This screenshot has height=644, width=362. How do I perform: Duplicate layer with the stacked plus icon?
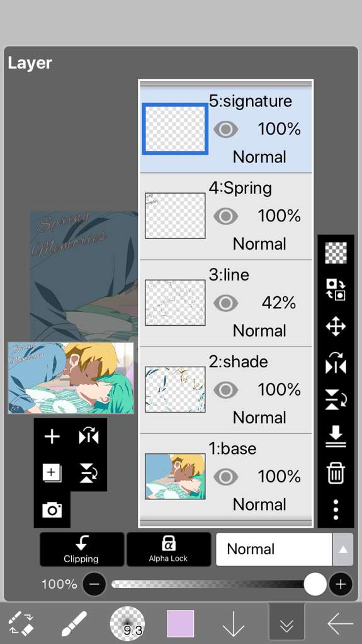pyautogui.click(x=52, y=473)
